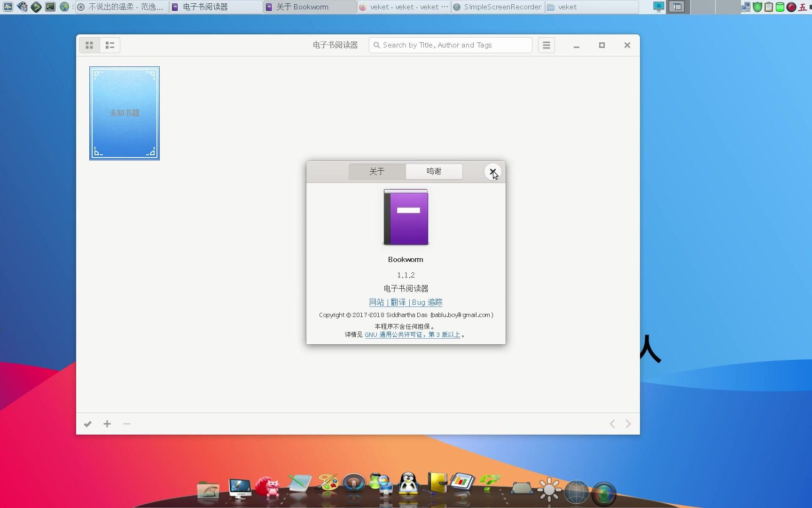Switch to 鸣谢 credits tab
The height and width of the screenshot is (508, 812).
(x=434, y=171)
